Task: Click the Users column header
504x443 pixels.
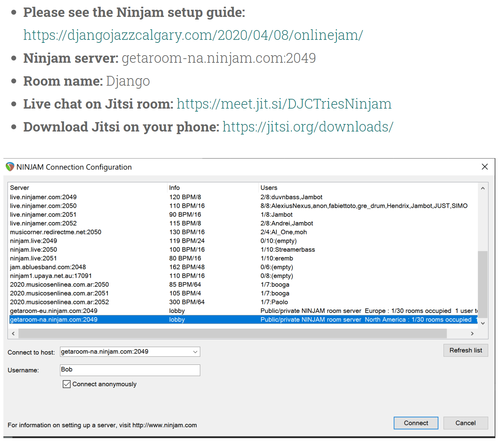Action: tap(269, 187)
